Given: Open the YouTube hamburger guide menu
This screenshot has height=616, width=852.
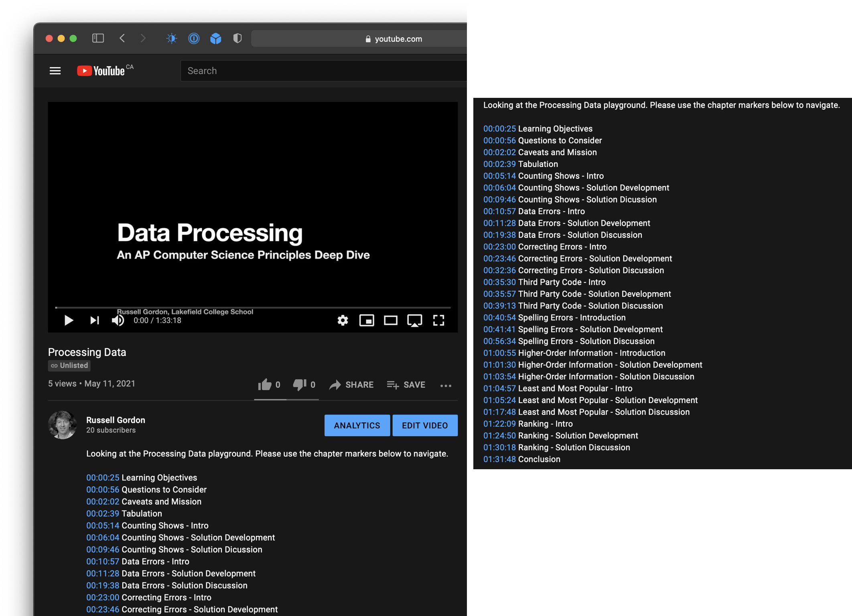Looking at the screenshot, I should point(55,71).
